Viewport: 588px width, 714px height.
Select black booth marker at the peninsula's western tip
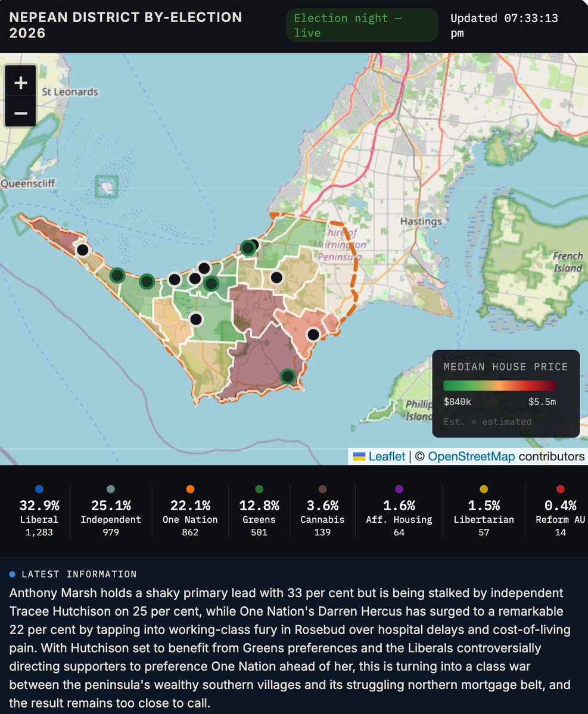[x=82, y=250]
